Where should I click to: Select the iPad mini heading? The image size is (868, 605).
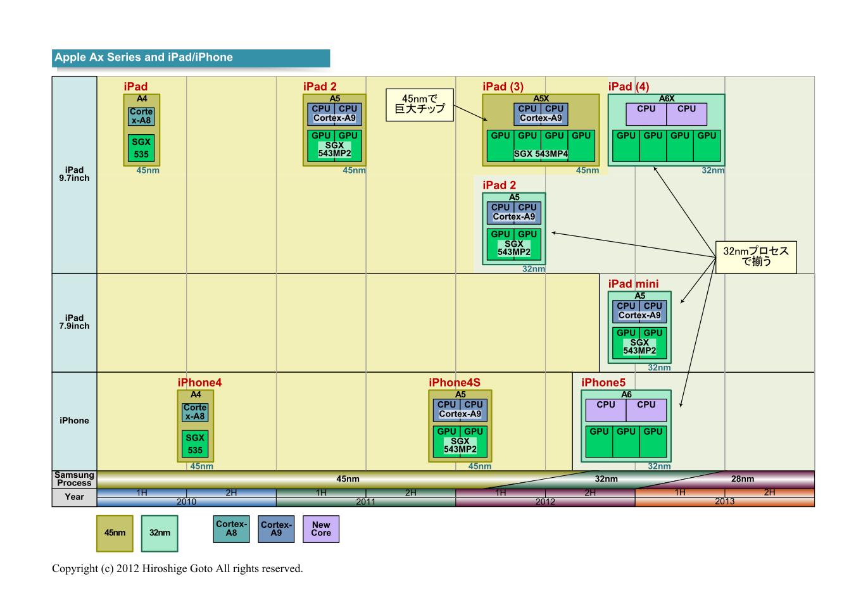[x=633, y=284]
